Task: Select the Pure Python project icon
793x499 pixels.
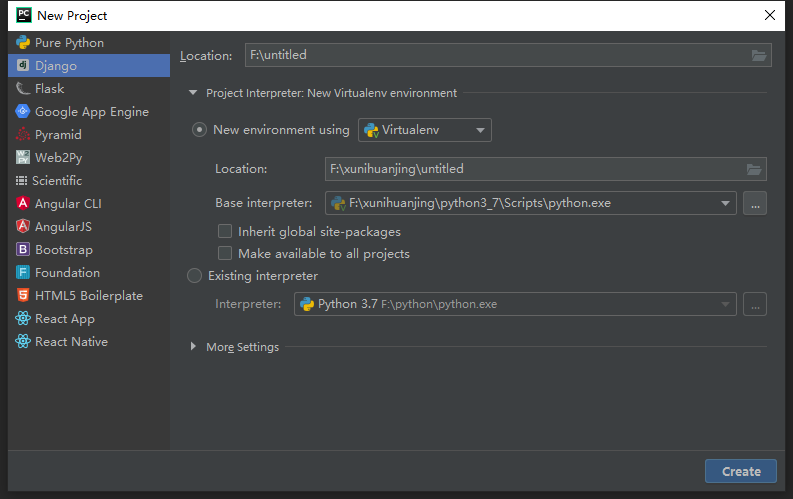Action: (x=23, y=42)
